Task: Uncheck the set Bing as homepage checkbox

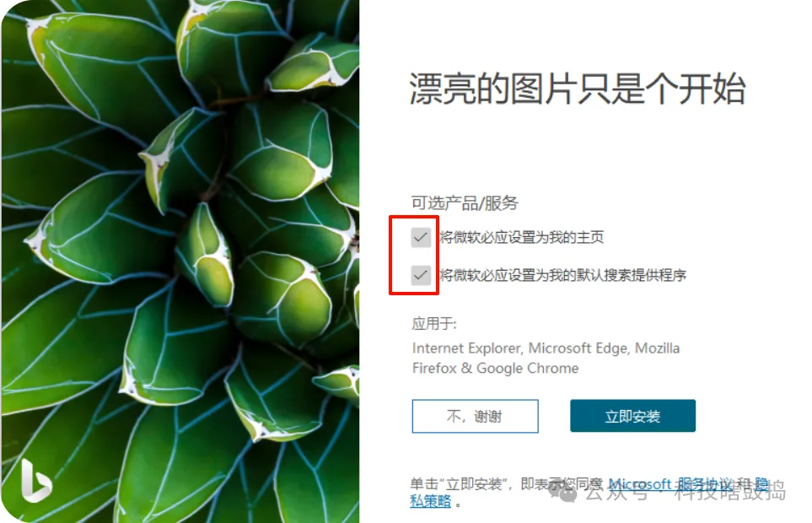Action: (x=421, y=238)
